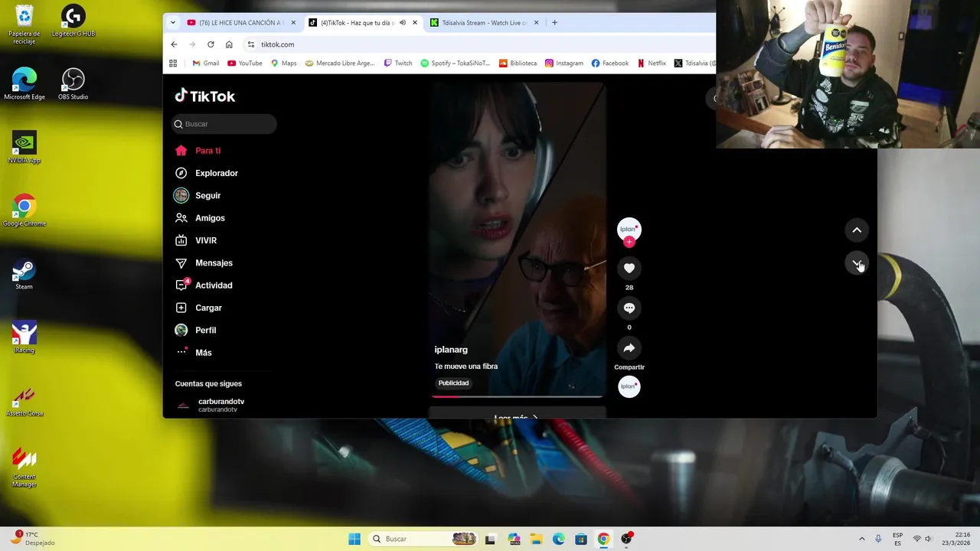Image resolution: width=980 pixels, height=551 pixels.
Task: Close the YouTube tab
Action: (x=293, y=23)
